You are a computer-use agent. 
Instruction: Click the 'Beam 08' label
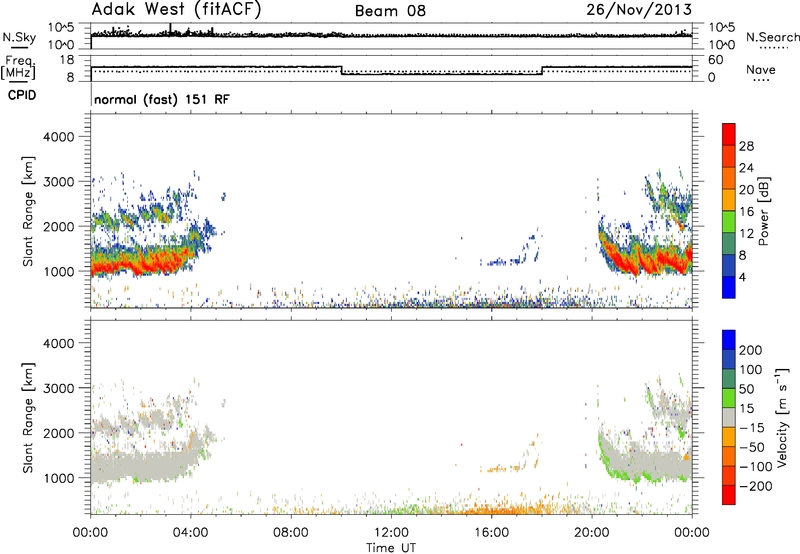click(x=390, y=11)
